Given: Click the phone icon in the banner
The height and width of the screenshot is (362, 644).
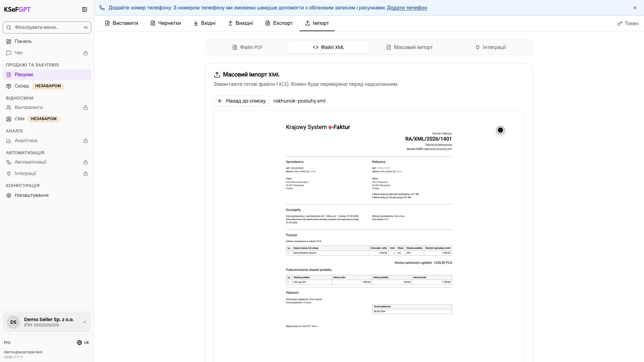Looking at the screenshot, I should (102, 8).
